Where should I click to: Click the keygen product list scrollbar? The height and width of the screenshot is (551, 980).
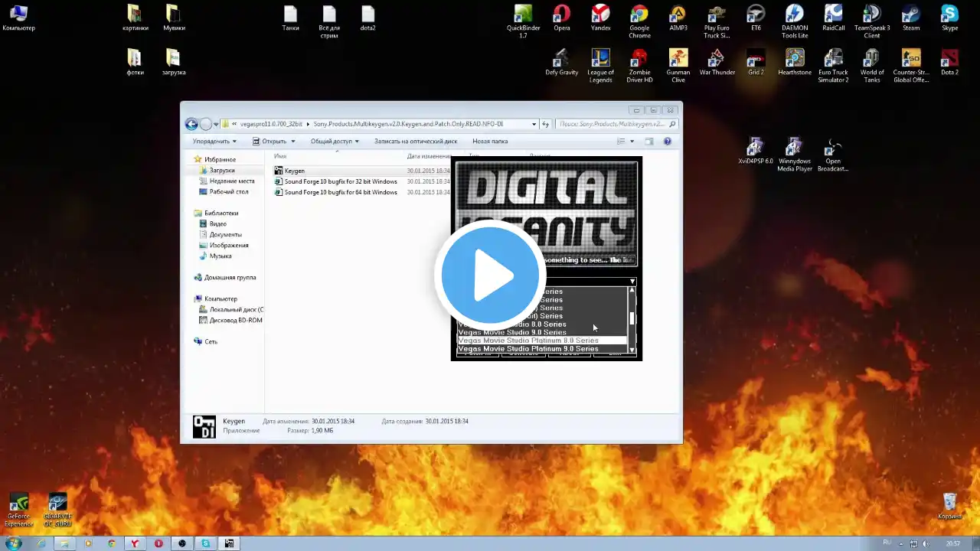coord(632,318)
